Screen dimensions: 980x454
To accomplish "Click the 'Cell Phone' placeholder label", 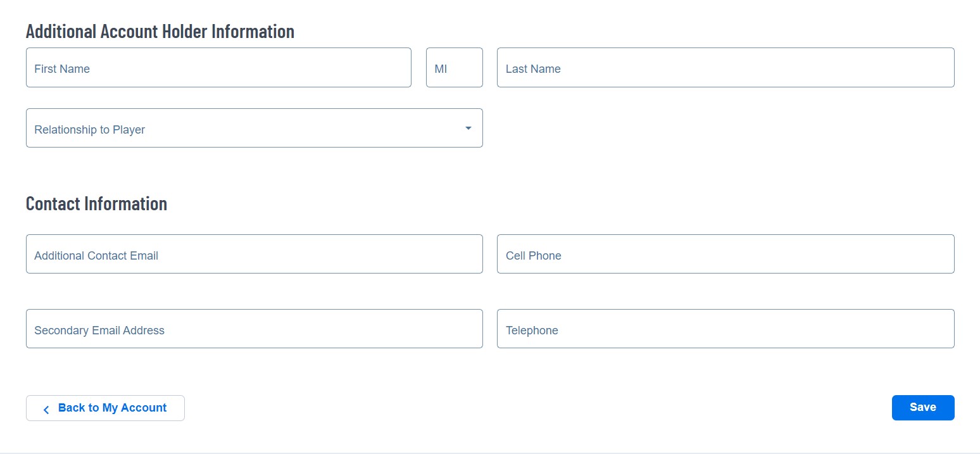I will (533, 256).
